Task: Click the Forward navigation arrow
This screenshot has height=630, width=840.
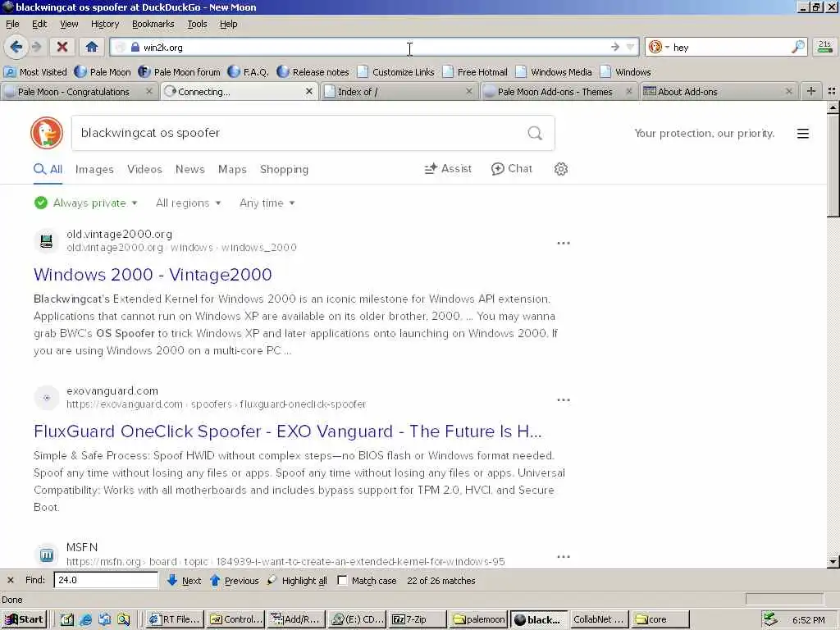Action: (36, 47)
